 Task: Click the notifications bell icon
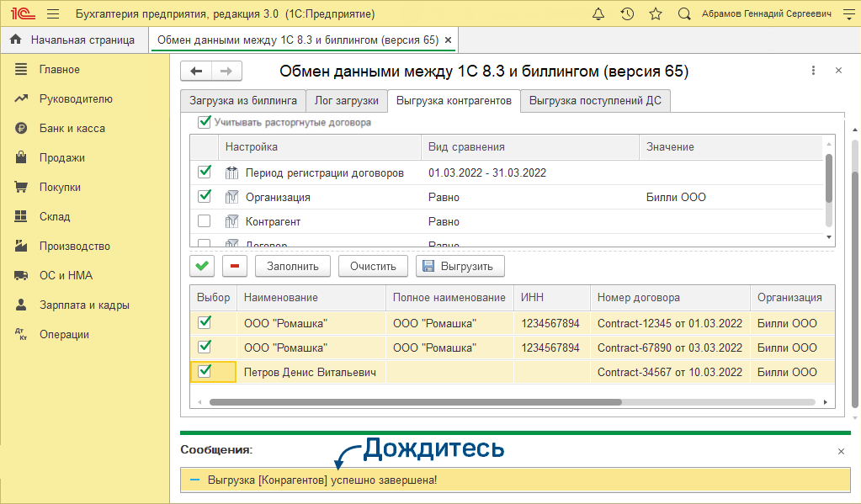(598, 14)
